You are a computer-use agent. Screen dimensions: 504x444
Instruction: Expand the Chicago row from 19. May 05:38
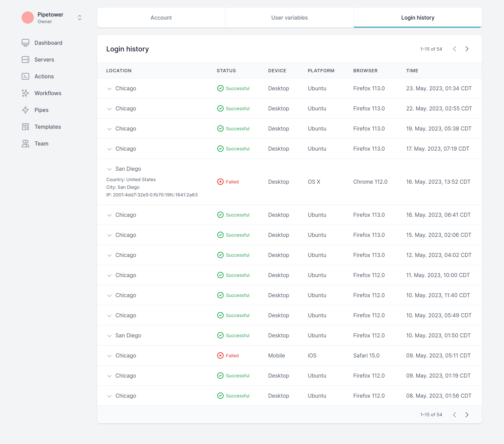109,129
